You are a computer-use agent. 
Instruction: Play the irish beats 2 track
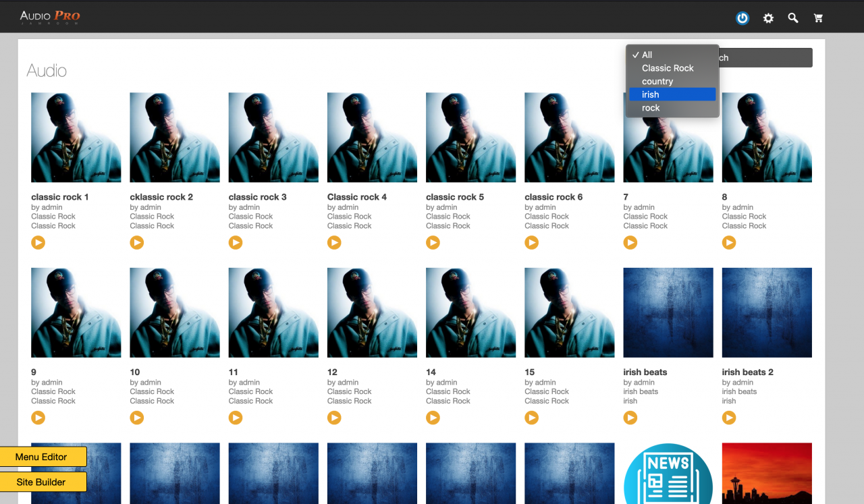tap(729, 418)
